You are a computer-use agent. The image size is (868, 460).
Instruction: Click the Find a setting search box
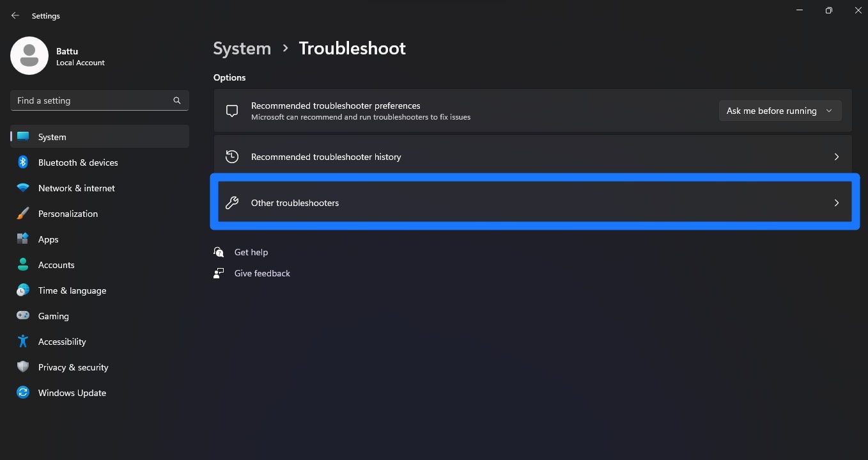point(99,100)
